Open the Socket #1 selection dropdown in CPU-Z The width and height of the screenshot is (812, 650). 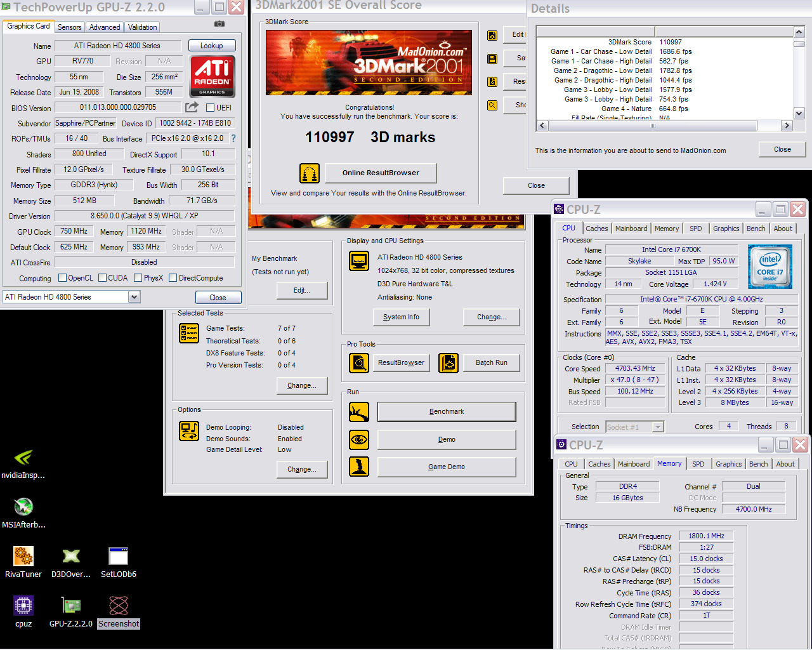tap(658, 427)
